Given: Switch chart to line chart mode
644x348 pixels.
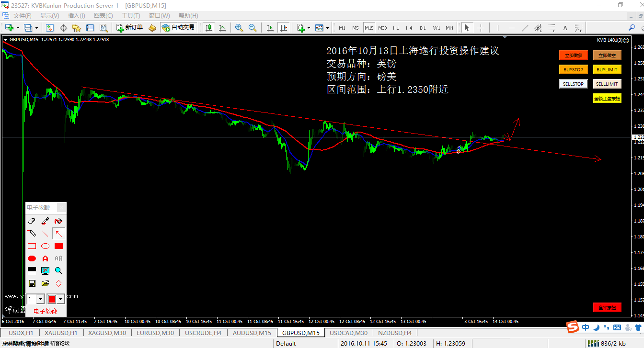Looking at the screenshot, I should [x=222, y=28].
